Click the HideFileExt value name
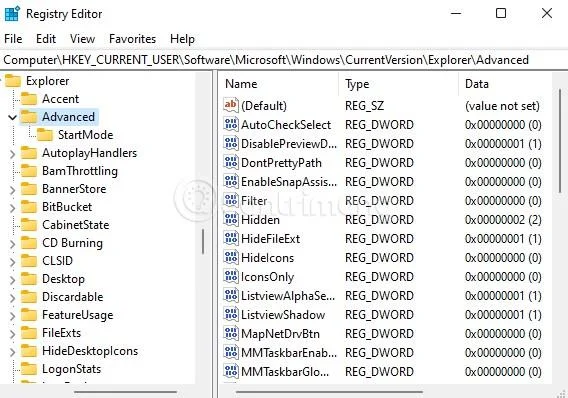The image size is (568, 398). 271,239
